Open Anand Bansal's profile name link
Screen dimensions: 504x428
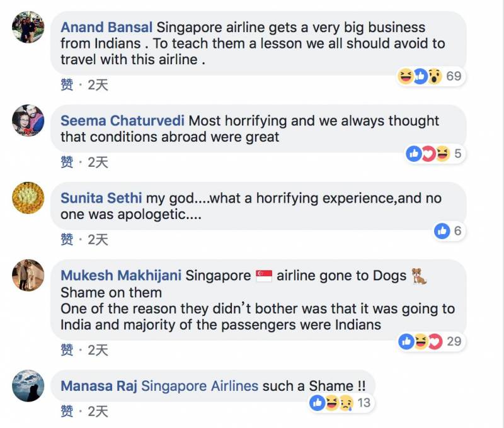pos(106,28)
